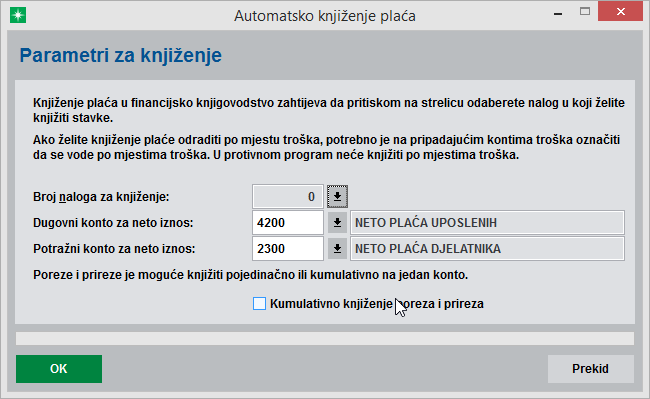Image resolution: width=650 pixels, height=399 pixels.
Task: Click the Potražni konto field with 2300
Action: (288, 249)
